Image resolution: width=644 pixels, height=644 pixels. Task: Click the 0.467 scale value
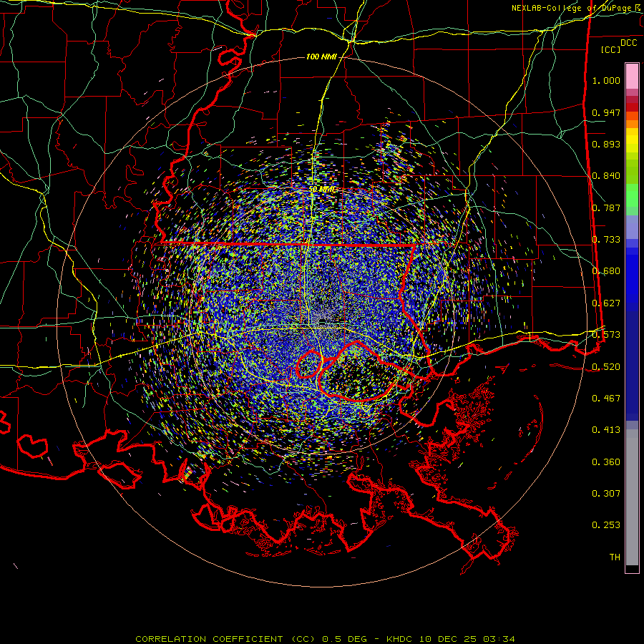point(606,399)
